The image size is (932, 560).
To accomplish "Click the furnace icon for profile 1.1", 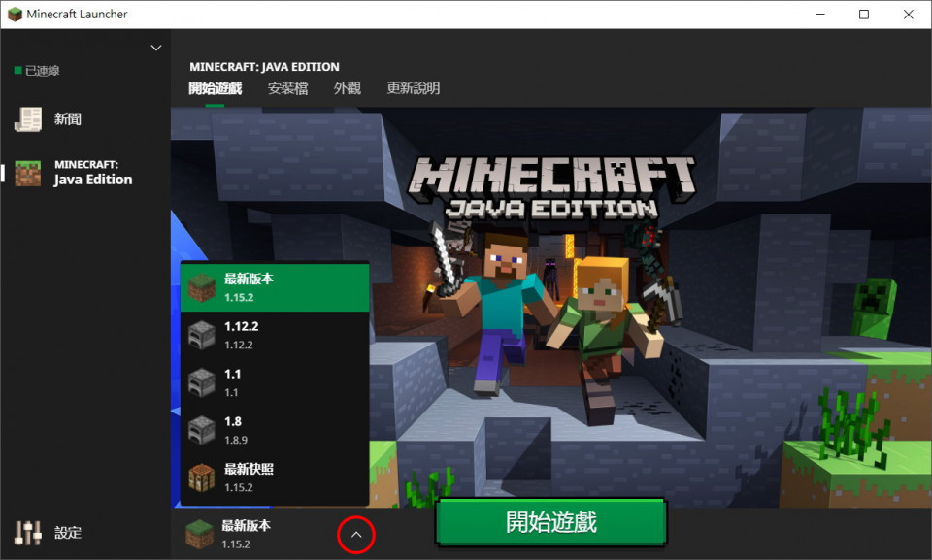I will click(x=201, y=382).
